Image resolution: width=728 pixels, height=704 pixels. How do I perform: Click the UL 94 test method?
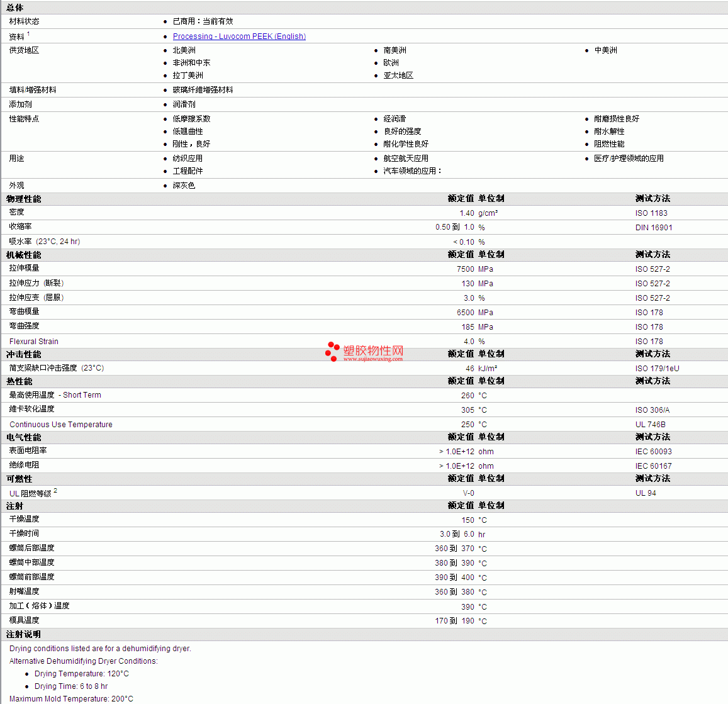point(646,493)
